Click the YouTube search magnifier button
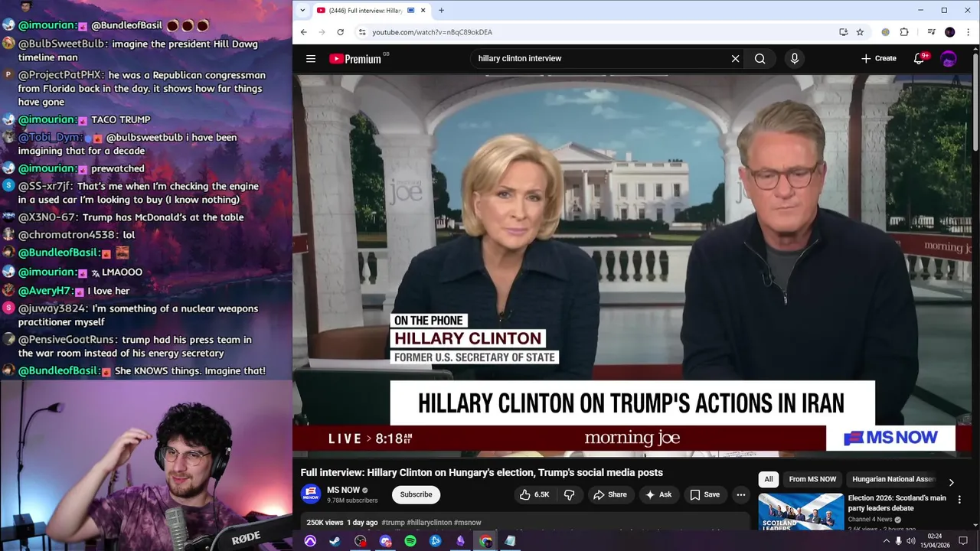The width and height of the screenshot is (980, 551). [759, 58]
